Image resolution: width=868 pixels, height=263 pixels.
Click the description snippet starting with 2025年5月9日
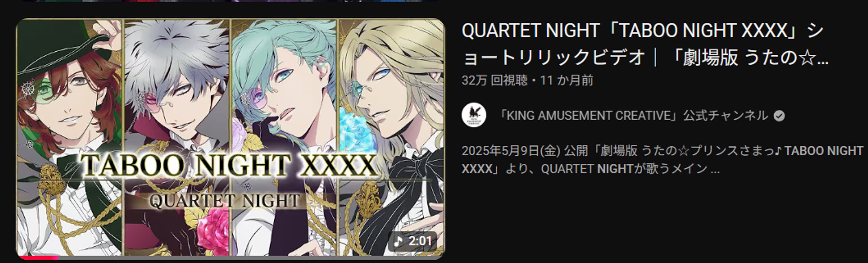[663, 160]
